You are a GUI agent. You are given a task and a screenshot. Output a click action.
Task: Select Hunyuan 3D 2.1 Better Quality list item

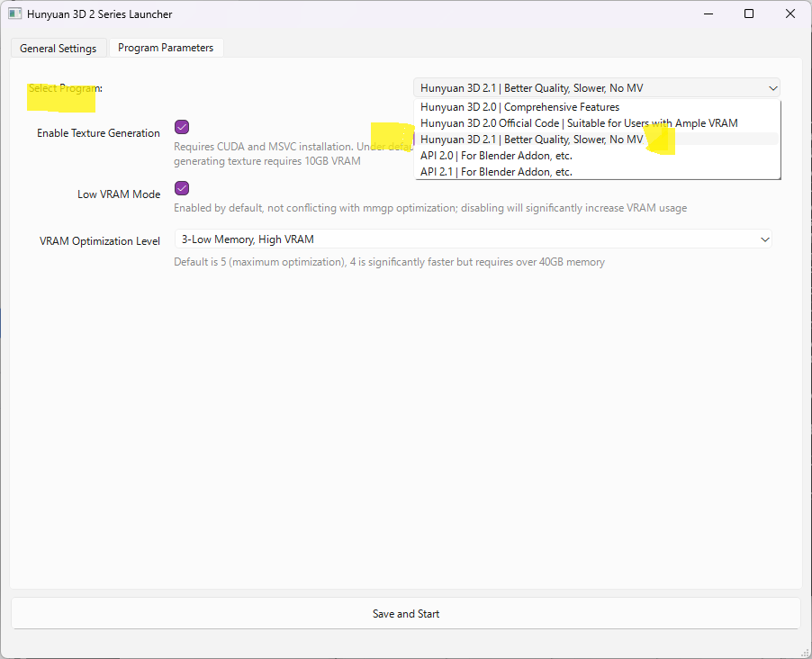point(531,140)
